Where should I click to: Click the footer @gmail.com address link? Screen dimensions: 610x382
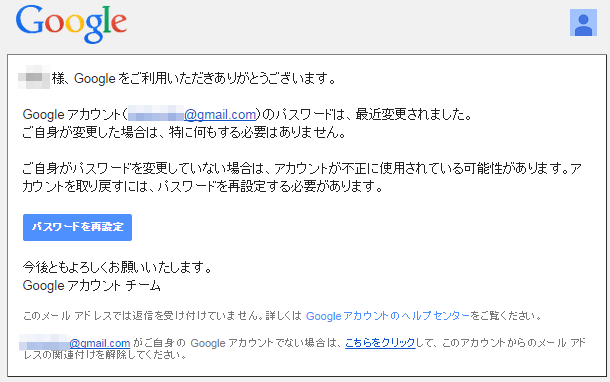[100, 343]
